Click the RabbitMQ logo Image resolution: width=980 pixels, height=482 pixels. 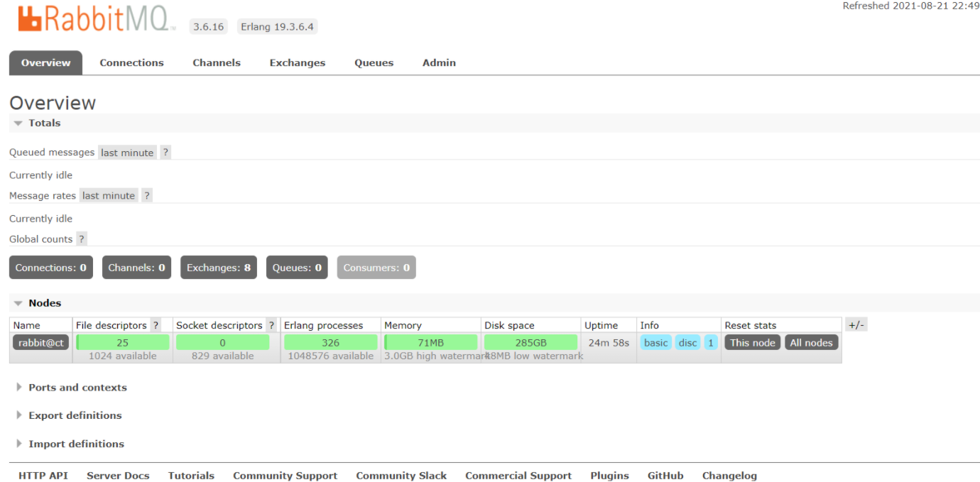97,18
